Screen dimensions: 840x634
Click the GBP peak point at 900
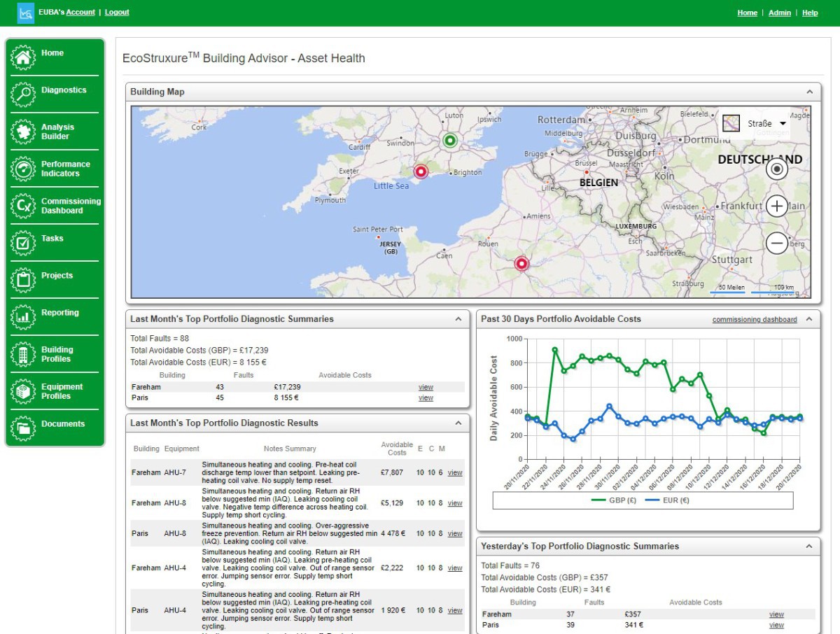pos(554,350)
